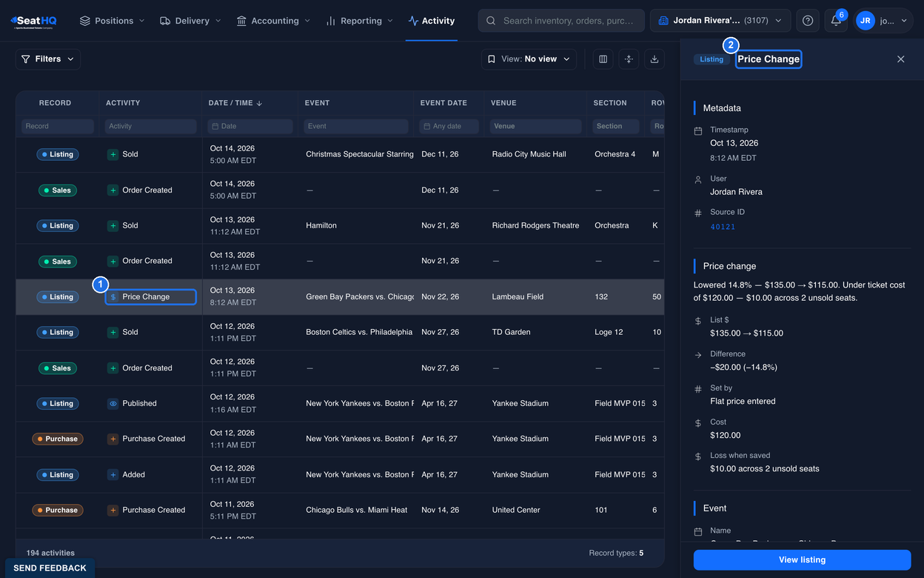This screenshot has height=578, width=924.
Task: Click the arrow icon beside Difference
Action: coord(698,355)
